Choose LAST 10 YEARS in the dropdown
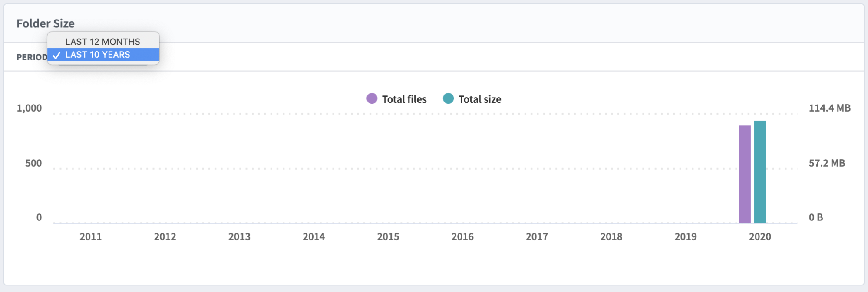Screen dimensions: 868x292 click(98, 55)
